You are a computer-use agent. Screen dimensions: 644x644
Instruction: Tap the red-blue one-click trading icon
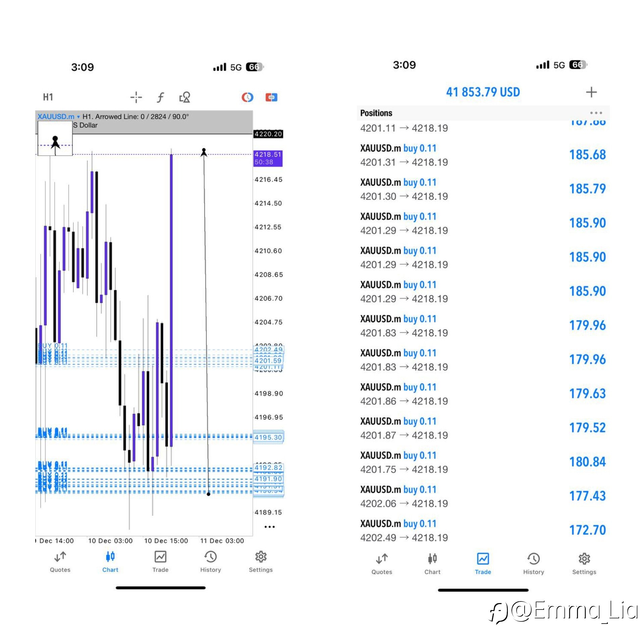(x=271, y=97)
